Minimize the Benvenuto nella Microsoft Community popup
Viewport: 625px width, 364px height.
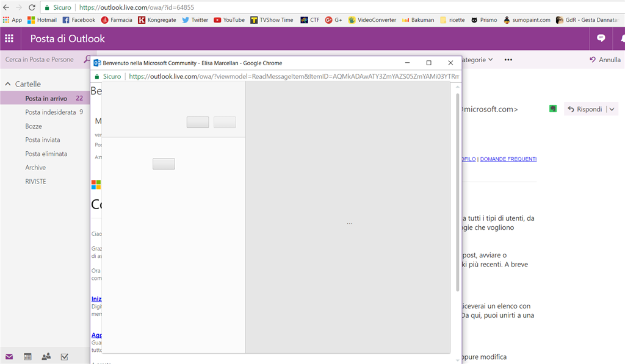407,63
